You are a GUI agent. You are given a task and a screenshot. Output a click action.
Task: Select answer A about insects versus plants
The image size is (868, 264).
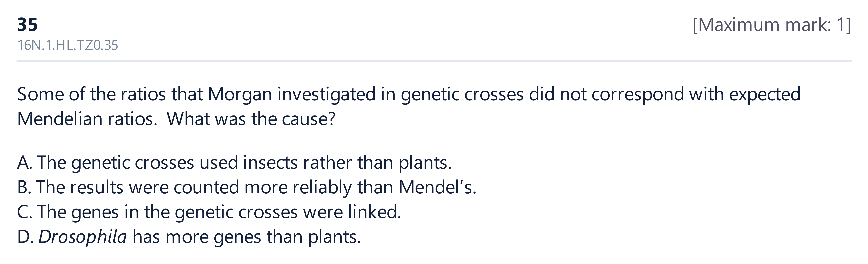(234, 163)
